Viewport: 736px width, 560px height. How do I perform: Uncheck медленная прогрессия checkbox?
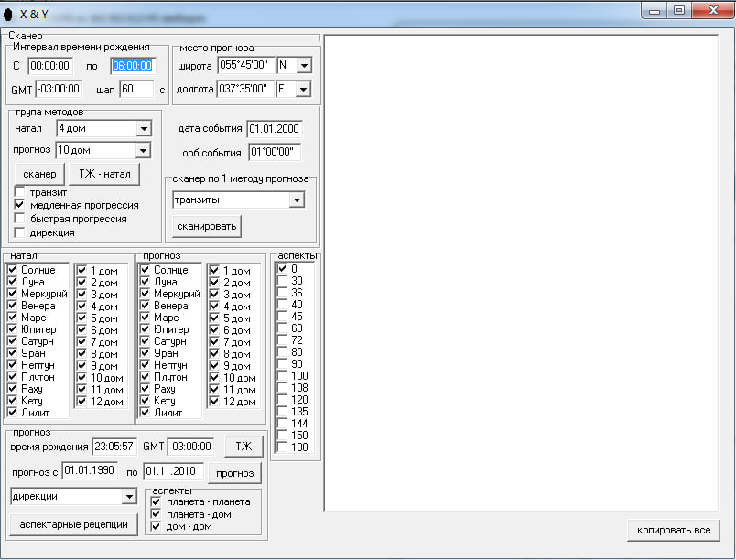point(20,206)
